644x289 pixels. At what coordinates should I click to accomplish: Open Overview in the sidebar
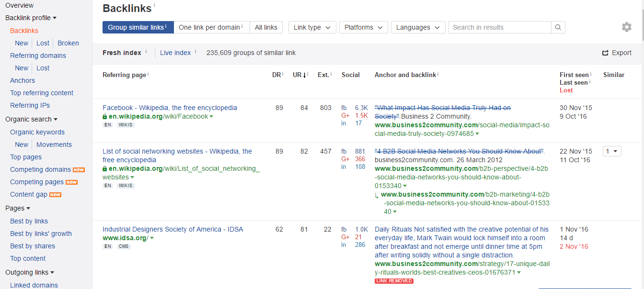point(19,5)
